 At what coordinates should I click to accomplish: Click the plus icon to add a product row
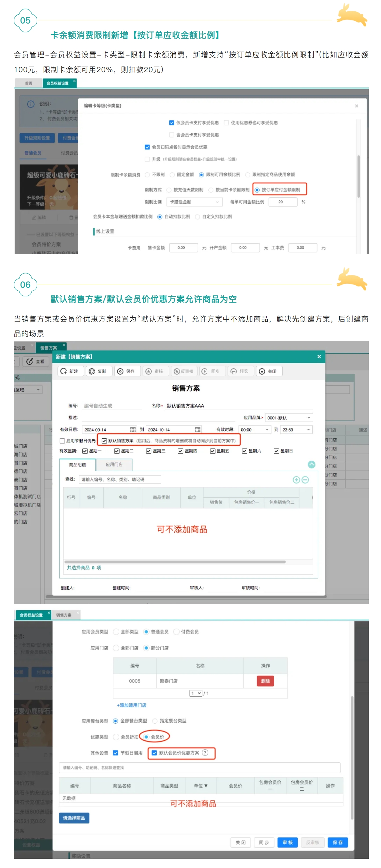296,479
